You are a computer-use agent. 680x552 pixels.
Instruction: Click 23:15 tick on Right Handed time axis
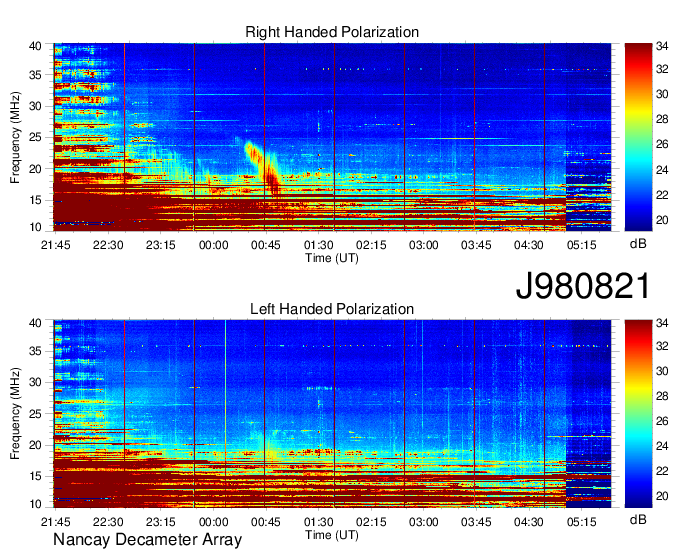coord(160,245)
